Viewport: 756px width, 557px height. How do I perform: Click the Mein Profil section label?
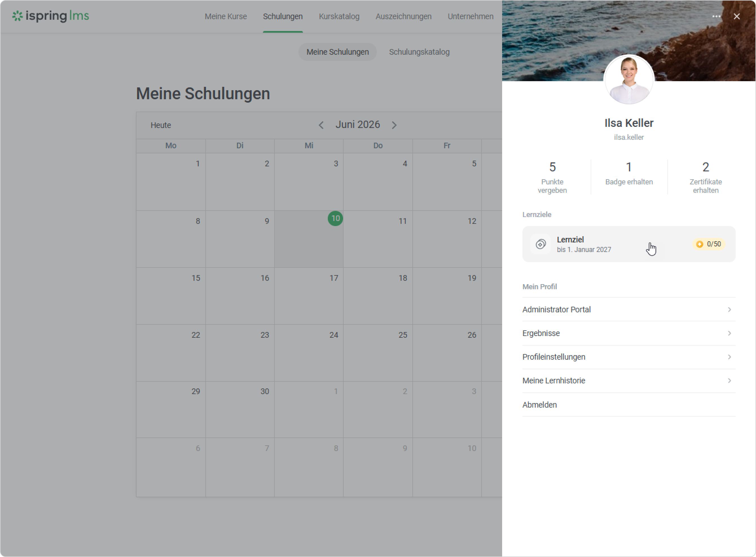pos(539,287)
